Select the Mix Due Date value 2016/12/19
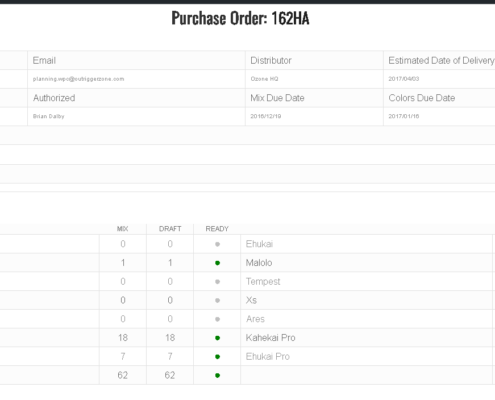The height and width of the screenshot is (400, 495). coord(266,116)
